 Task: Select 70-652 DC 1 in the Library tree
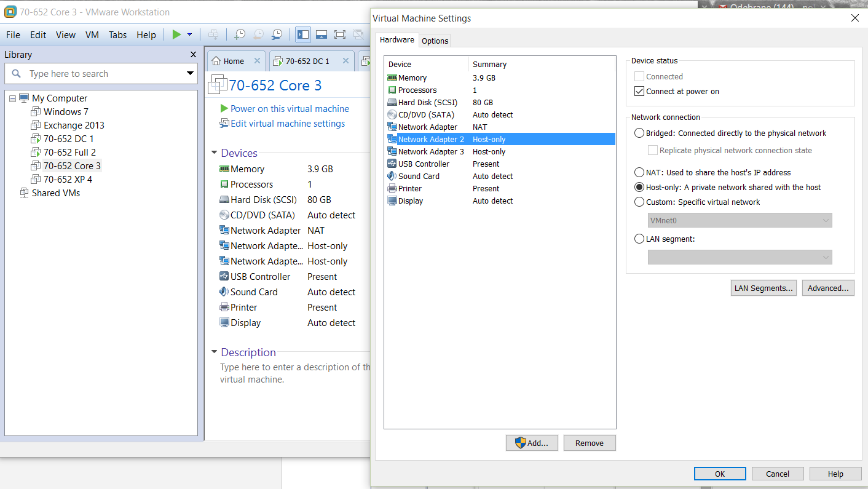(68, 139)
